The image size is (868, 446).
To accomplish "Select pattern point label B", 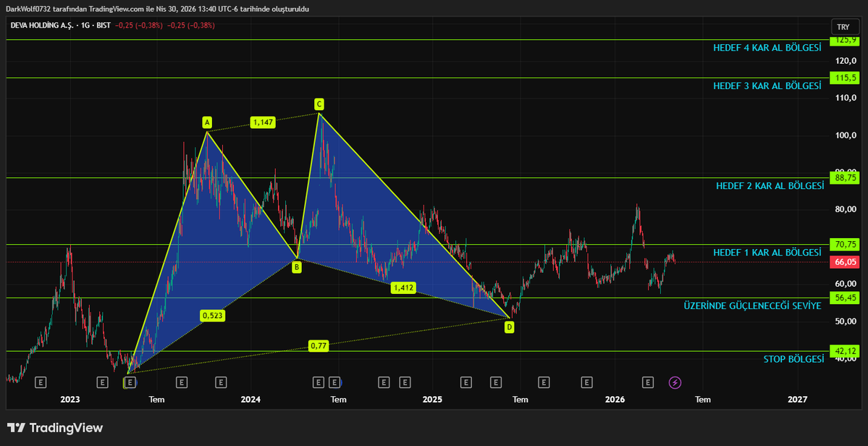I will click(x=297, y=268).
